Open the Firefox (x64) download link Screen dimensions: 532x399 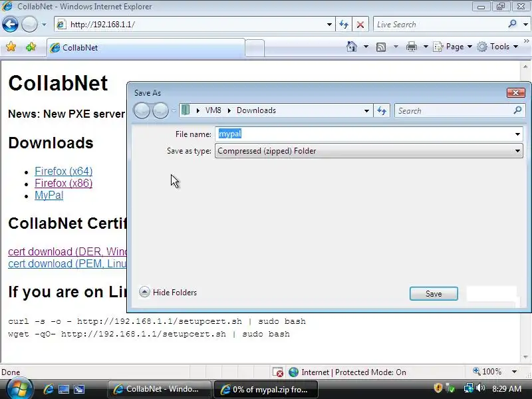tap(63, 171)
